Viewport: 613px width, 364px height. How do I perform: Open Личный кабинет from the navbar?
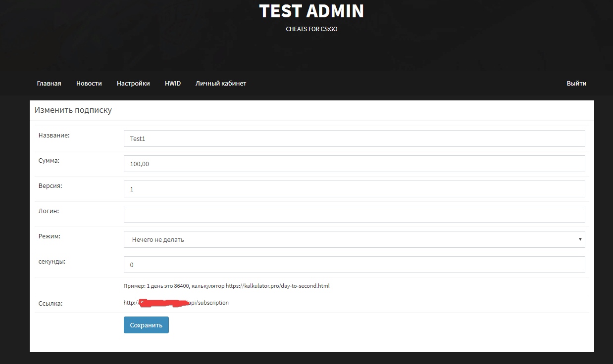coord(221,84)
